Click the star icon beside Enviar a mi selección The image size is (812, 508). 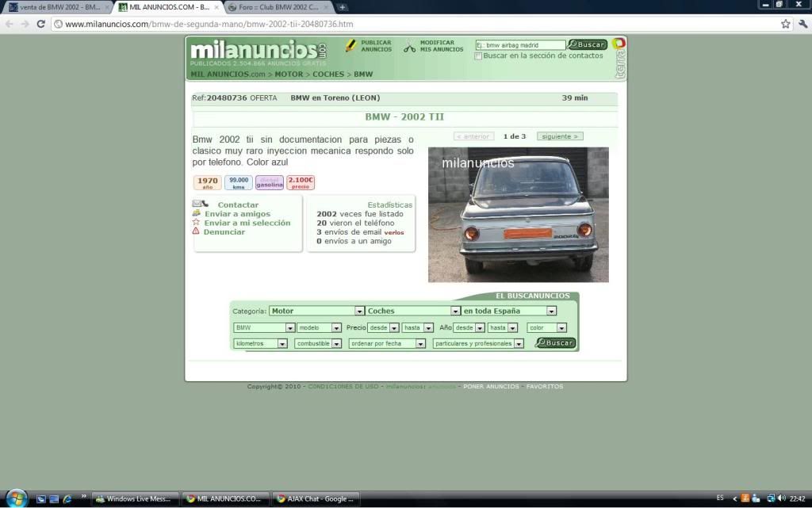[196, 223]
